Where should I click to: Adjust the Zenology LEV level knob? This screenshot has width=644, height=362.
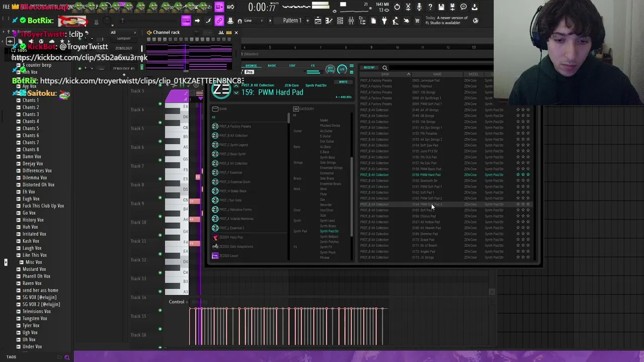pyautogui.click(x=342, y=69)
